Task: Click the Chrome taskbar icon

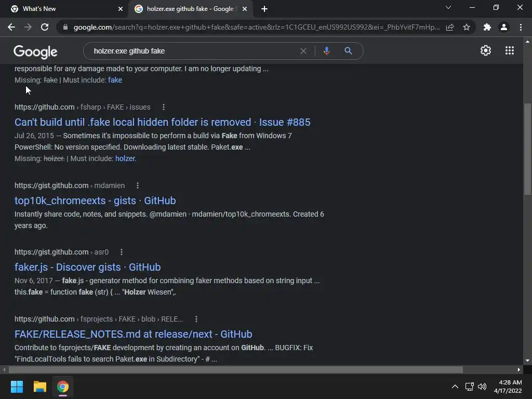Action: tap(63, 387)
